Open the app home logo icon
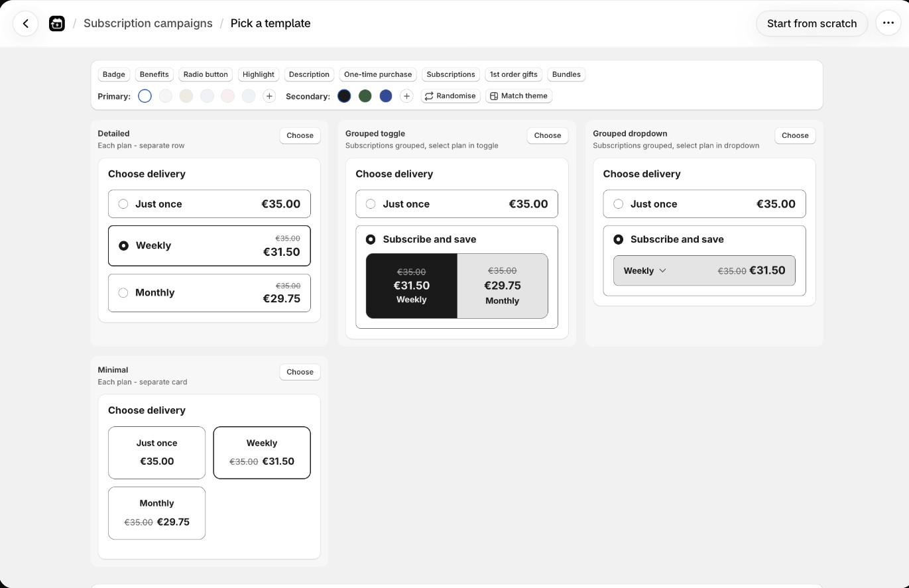Image resolution: width=909 pixels, height=588 pixels. tap(57, 24)
